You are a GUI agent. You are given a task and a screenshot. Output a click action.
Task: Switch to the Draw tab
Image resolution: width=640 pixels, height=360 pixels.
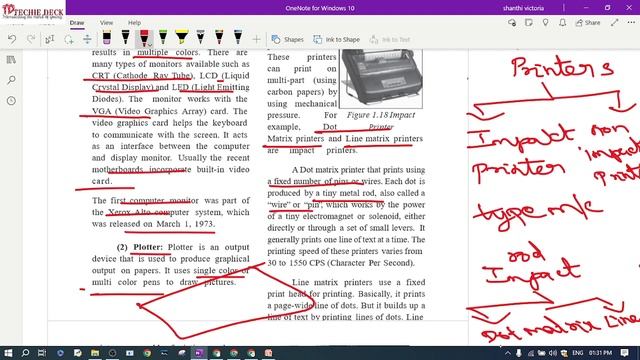[77, 23]
